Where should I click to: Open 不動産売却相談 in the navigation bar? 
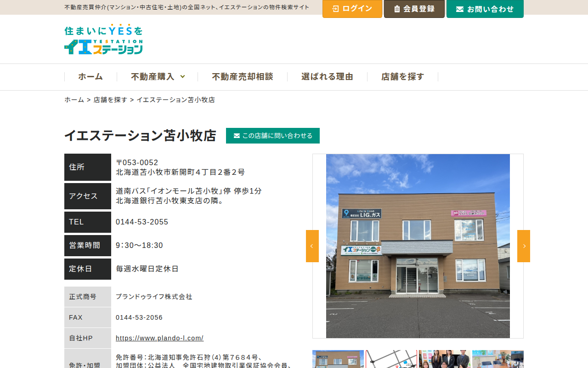[x=243, y=77]
